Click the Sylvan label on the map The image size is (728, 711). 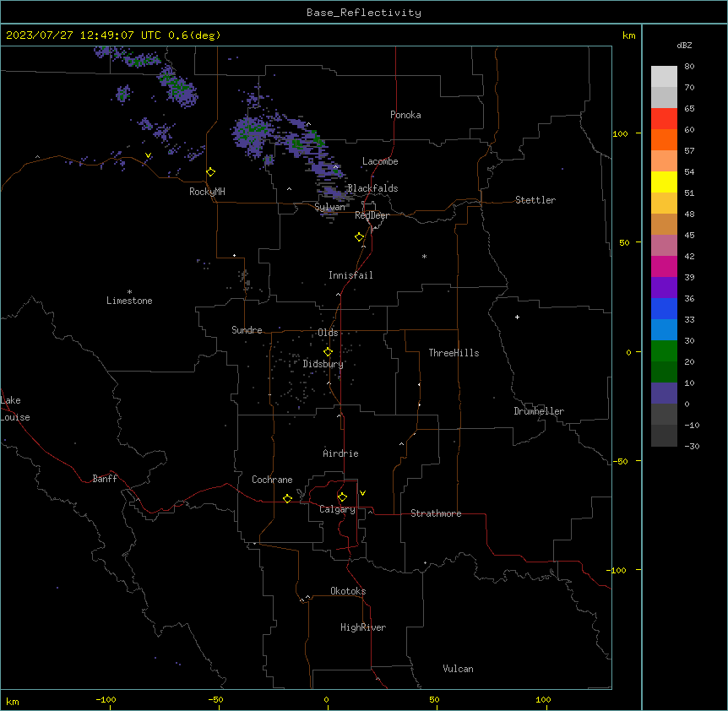(329, 207)
